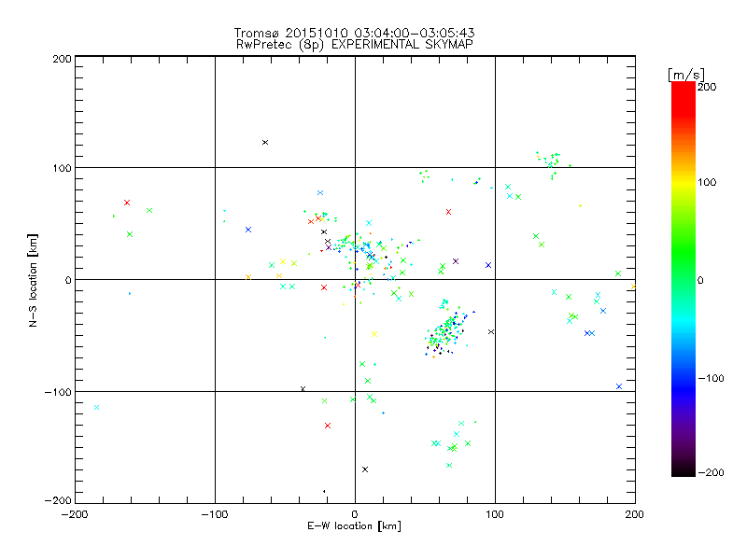The width and height of the screenshot is (747, 560).
Task: Select the red X marker in far-left region
Action: pyautogui.click(x=127, y=203)
